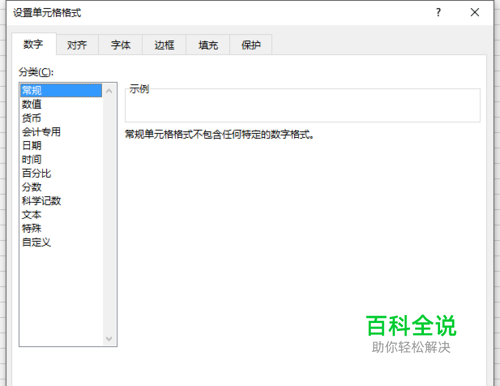Choose 日期 category
Image resolution: width=500 pixels, height=386 pixels.
(x=61, y=146)
